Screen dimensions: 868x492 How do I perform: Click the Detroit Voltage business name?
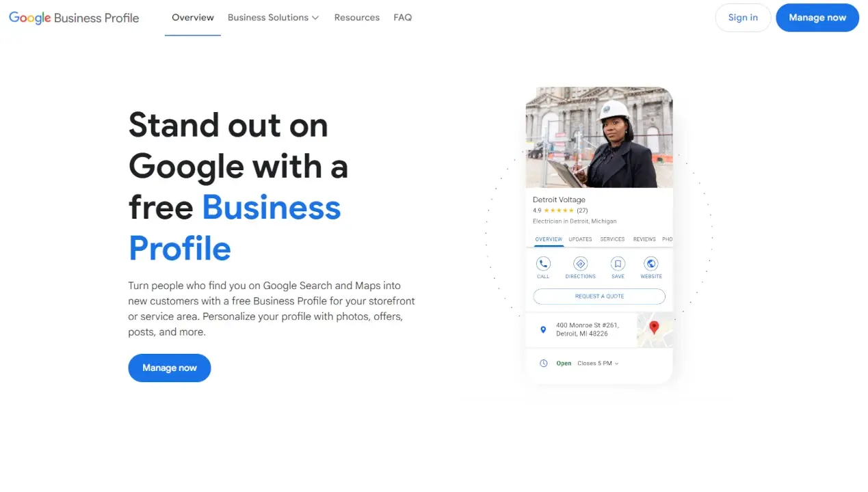point(559,200)
